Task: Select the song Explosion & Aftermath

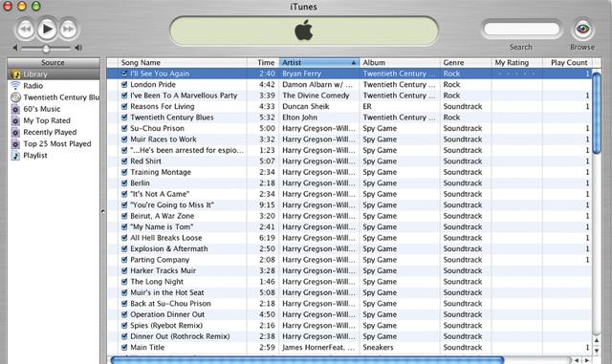Action: [x=169, y=248]
